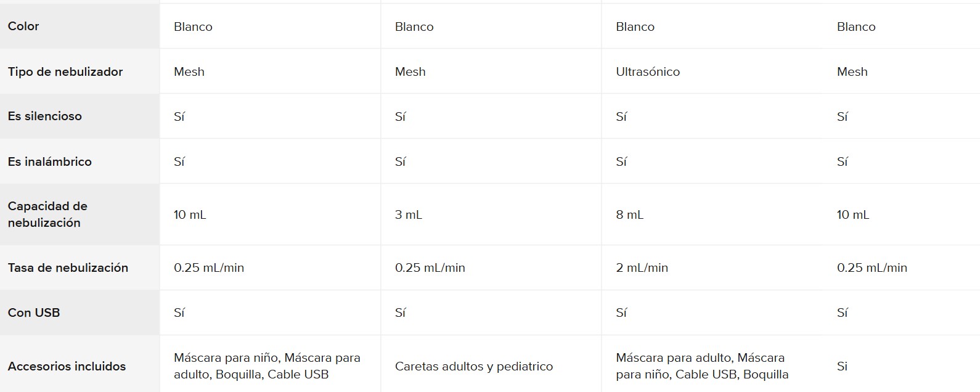
Task: Select the Es inalámbrico row header
Action: [50, 161]
